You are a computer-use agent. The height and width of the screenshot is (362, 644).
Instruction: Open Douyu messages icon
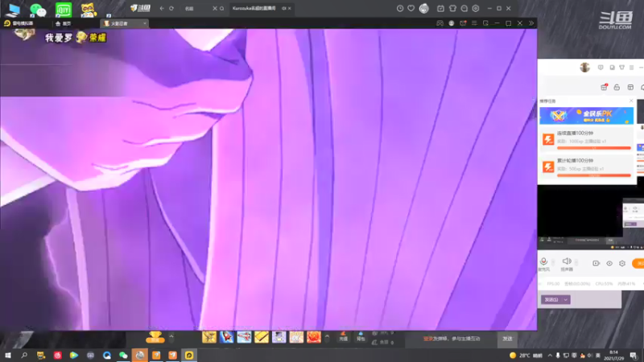(x=464, y=8)
